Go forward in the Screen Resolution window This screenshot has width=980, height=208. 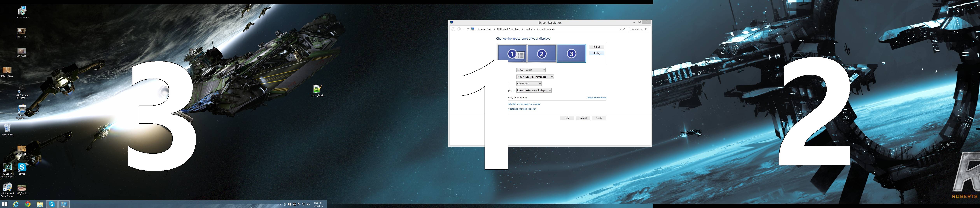[459, 29]
